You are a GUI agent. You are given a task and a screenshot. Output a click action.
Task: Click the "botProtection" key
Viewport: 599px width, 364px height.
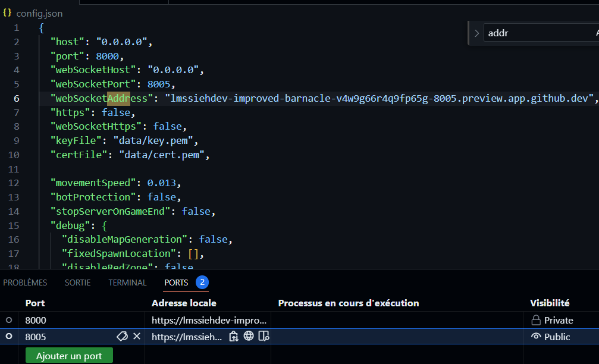click(93, 197)
